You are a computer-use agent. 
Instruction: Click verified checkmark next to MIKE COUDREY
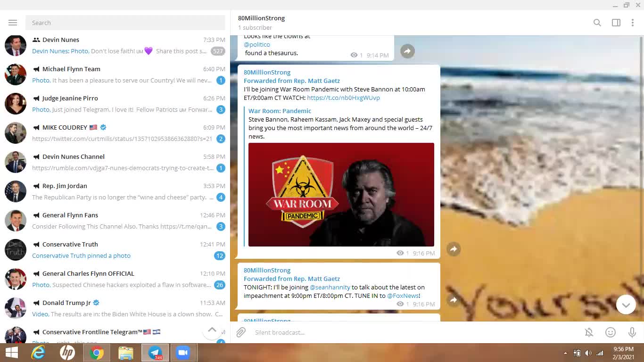[103, 127]
